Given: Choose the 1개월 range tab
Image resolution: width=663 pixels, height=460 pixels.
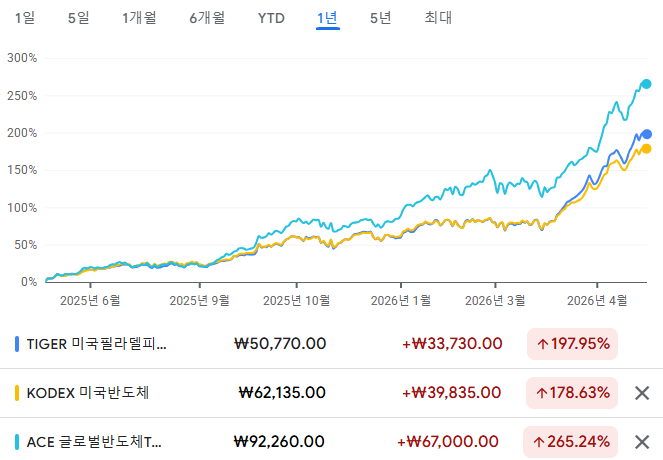Looking at the screenshot, I should (140, 18).
